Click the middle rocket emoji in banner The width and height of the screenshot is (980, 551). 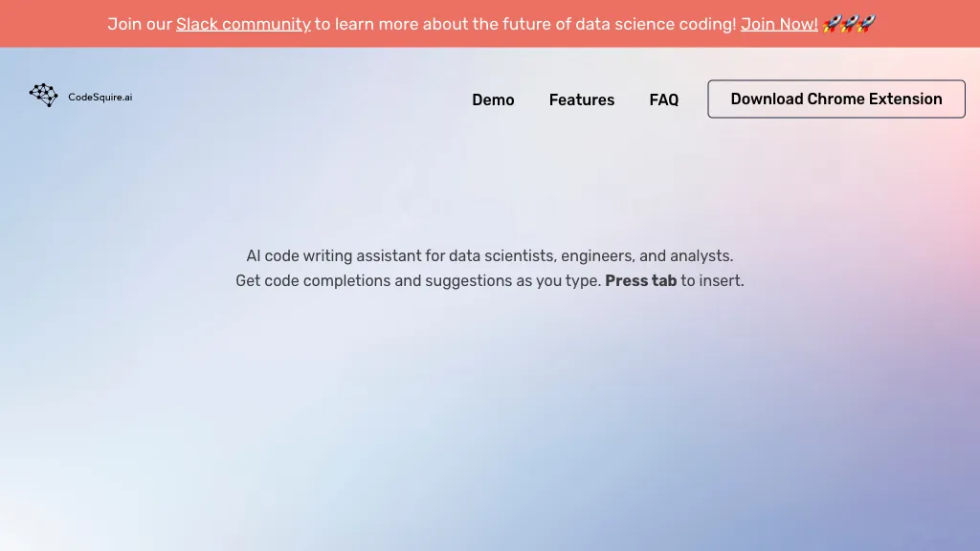pos(849,24)
